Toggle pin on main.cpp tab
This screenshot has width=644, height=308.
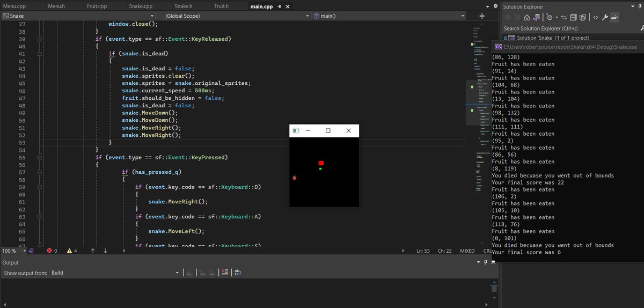pos(279,6)
